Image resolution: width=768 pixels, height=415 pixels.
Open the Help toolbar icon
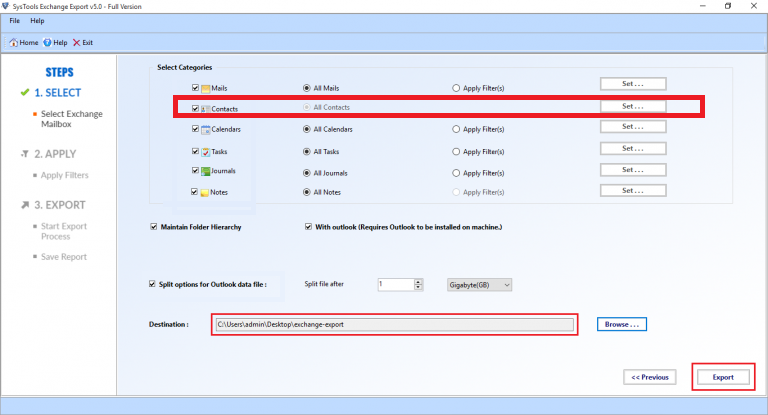pyautogui.click(x=47, y=43)
